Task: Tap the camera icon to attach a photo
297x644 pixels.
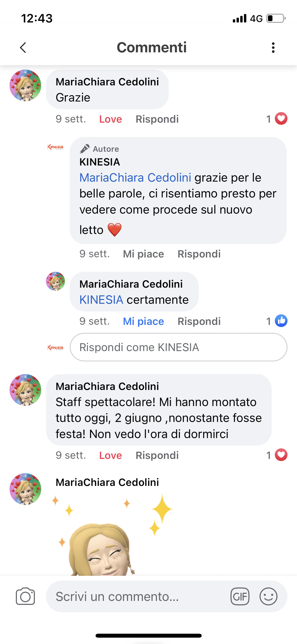Action: coord(25,596)
